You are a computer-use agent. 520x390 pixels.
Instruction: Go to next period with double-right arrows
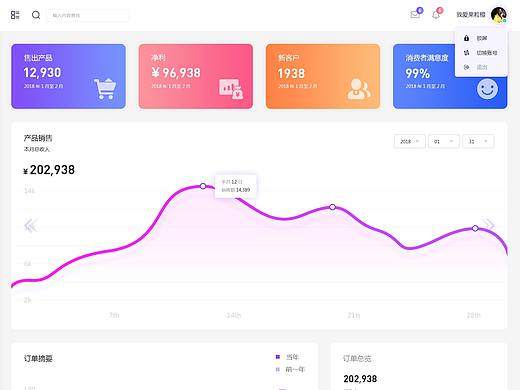pyautogui.click(x=489, y=224)
